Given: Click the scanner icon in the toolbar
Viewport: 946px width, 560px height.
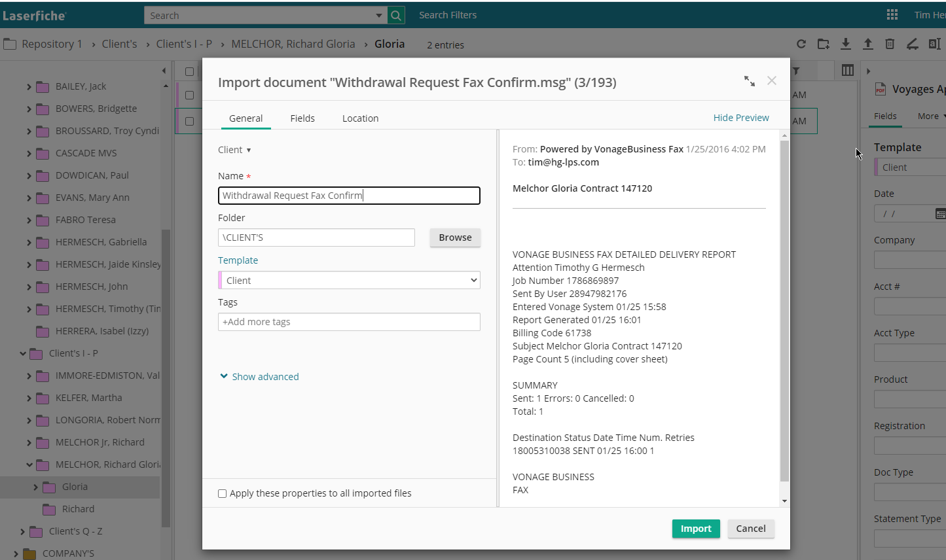Looking at the screenshot, I should click(x=912, y=44).
